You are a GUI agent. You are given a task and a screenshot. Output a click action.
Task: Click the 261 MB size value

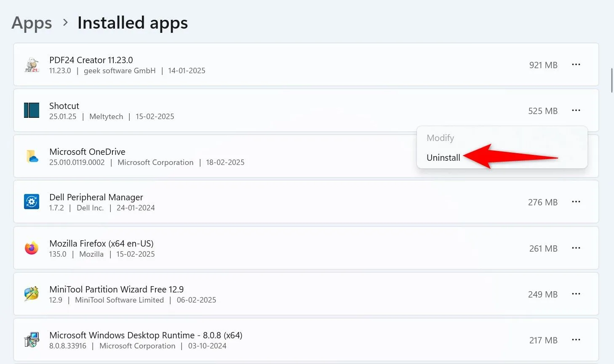click(543, 249)
